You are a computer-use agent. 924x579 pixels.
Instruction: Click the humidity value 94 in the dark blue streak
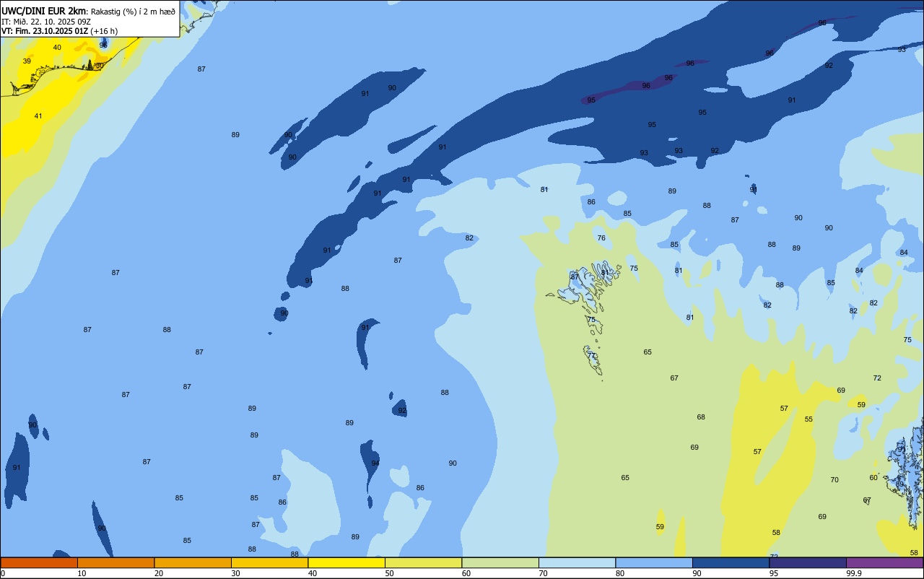tap(375, 463)
